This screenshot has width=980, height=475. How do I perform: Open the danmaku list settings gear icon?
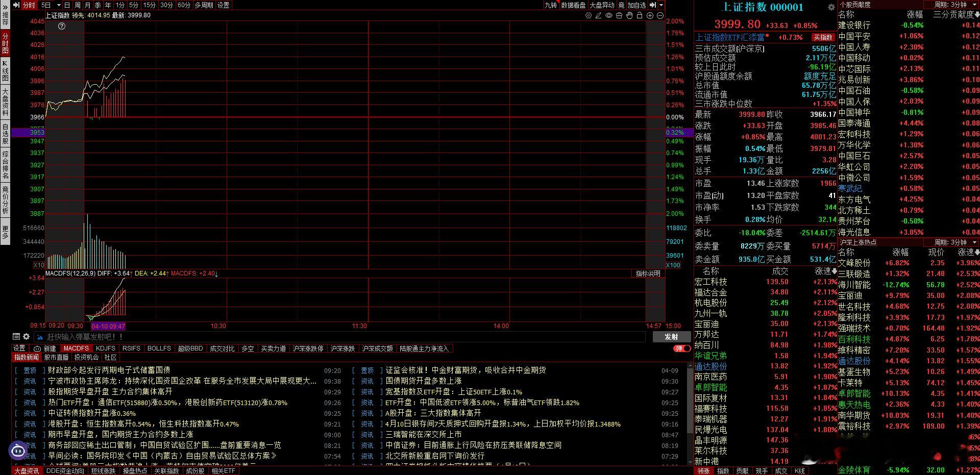click(26, 337)
